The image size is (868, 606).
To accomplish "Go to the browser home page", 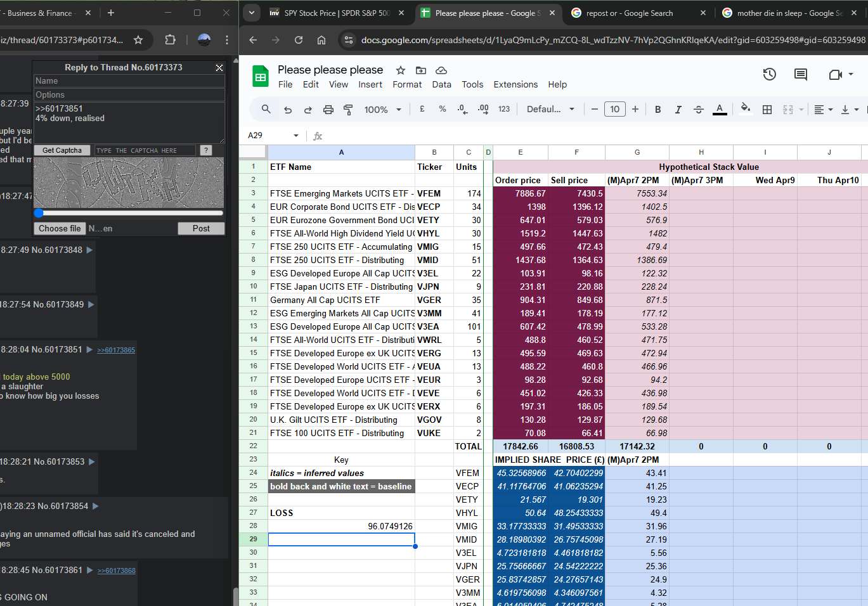I will [321, 40].
